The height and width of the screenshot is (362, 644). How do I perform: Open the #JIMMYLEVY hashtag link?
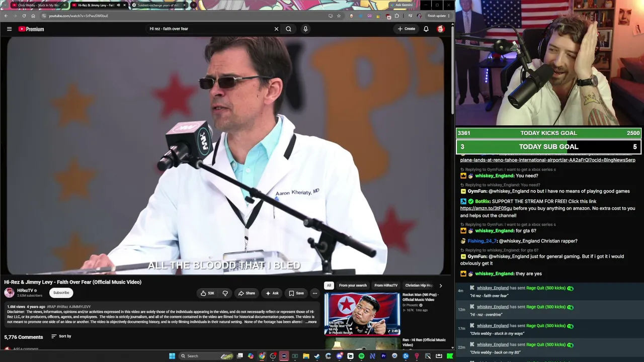[80, 307]
